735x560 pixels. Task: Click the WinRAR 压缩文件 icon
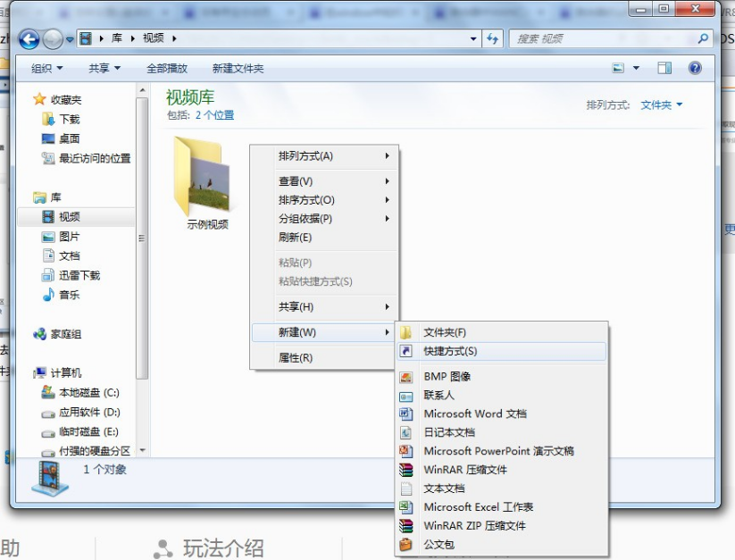[408, 470]
